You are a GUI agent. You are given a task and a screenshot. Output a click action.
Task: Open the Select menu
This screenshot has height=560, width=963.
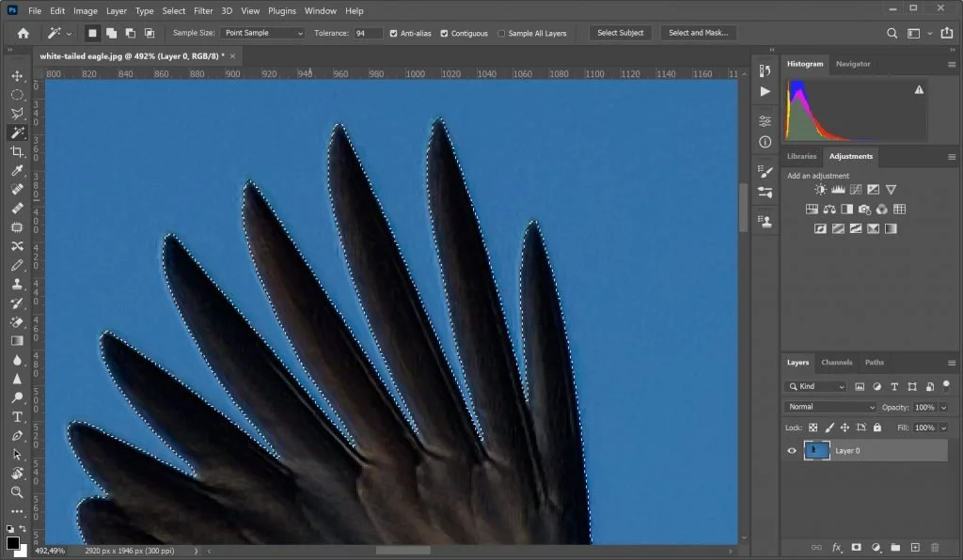pos(173,10)
